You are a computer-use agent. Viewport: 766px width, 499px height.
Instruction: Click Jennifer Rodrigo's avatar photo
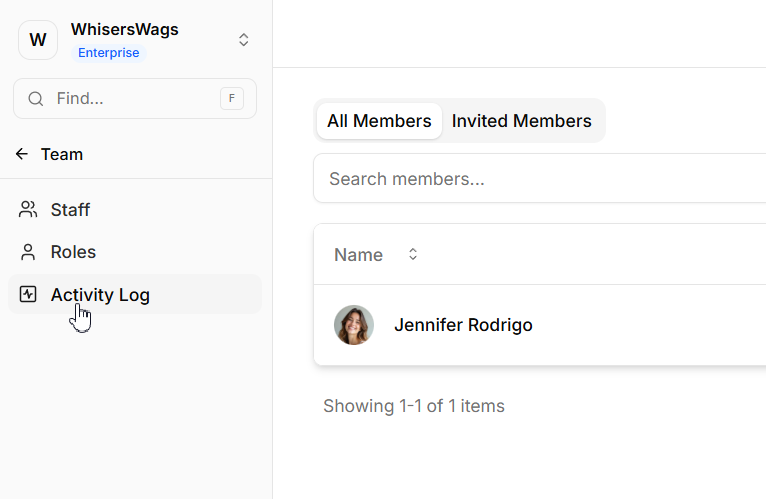click(354, 325)
